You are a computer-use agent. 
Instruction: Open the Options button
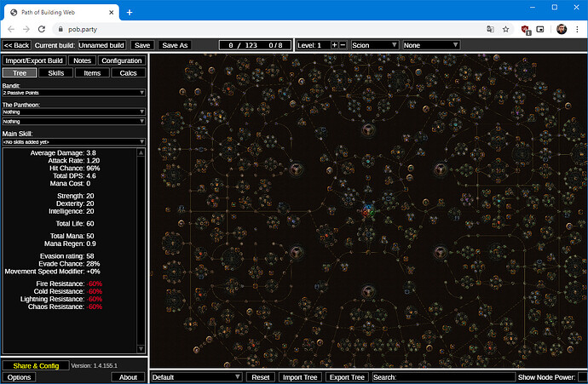point(19,377)
